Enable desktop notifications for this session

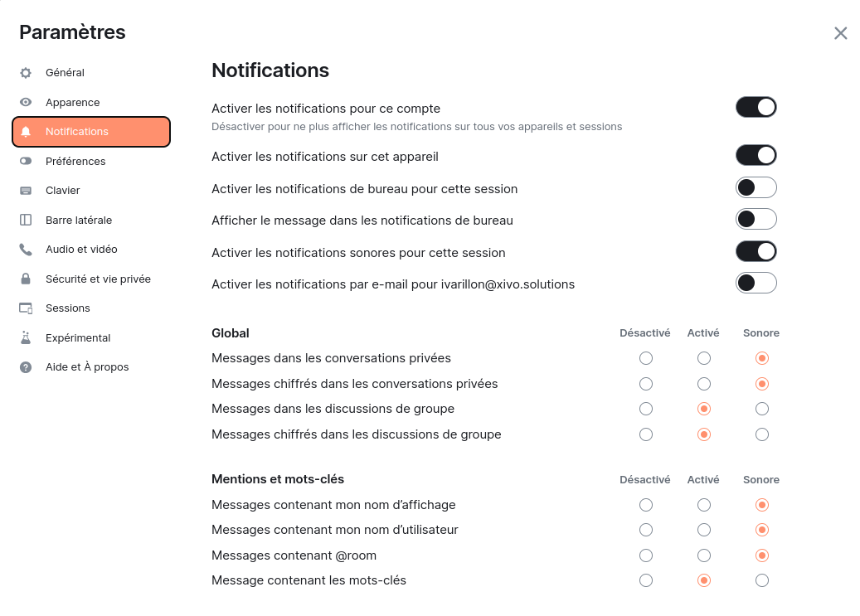coord(756,187)
